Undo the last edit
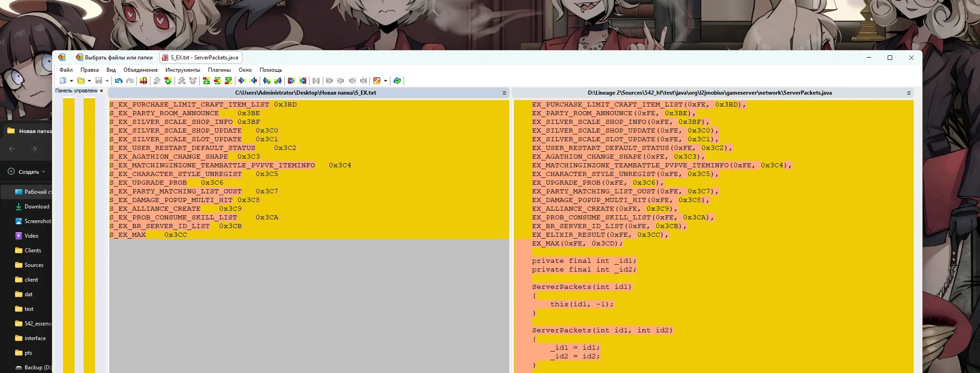 [x=118, y=81]
